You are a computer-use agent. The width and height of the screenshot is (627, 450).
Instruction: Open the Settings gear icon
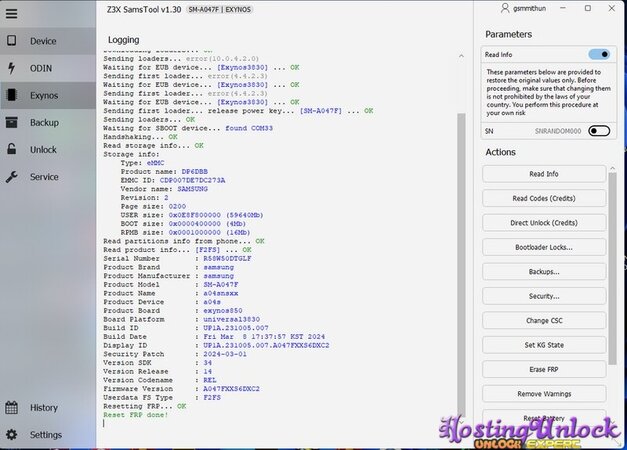pyautogui.click(x=11, y=434)
